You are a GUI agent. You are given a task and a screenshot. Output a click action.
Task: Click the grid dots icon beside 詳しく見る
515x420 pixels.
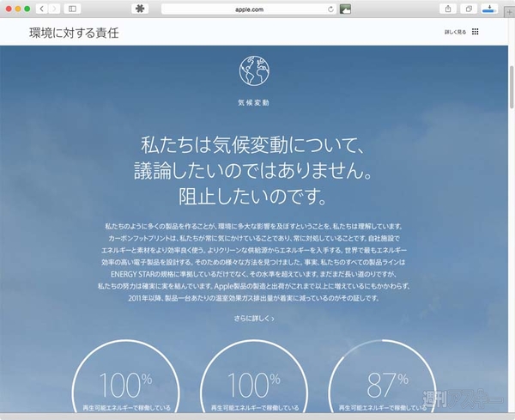475,32
